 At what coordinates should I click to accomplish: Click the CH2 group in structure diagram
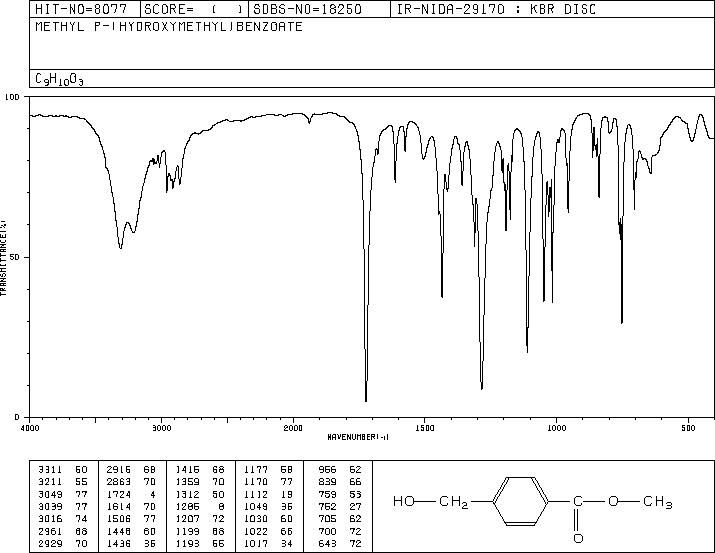coord(454,502)
